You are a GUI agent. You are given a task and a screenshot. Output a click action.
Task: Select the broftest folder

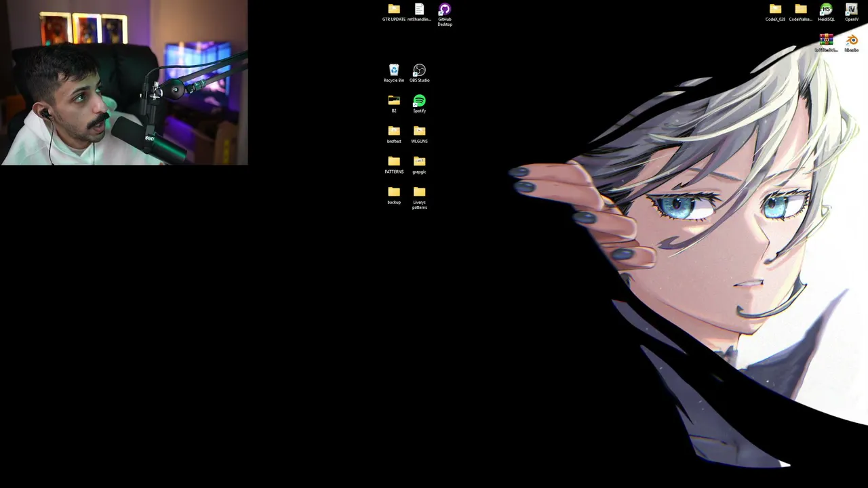pyautogui.click(x=394, y=131)
